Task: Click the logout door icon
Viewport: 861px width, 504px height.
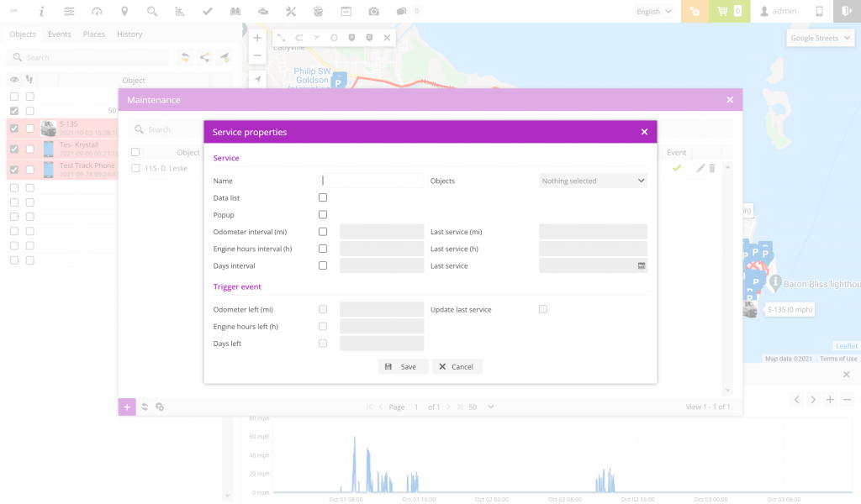Action: click(847, 11)
